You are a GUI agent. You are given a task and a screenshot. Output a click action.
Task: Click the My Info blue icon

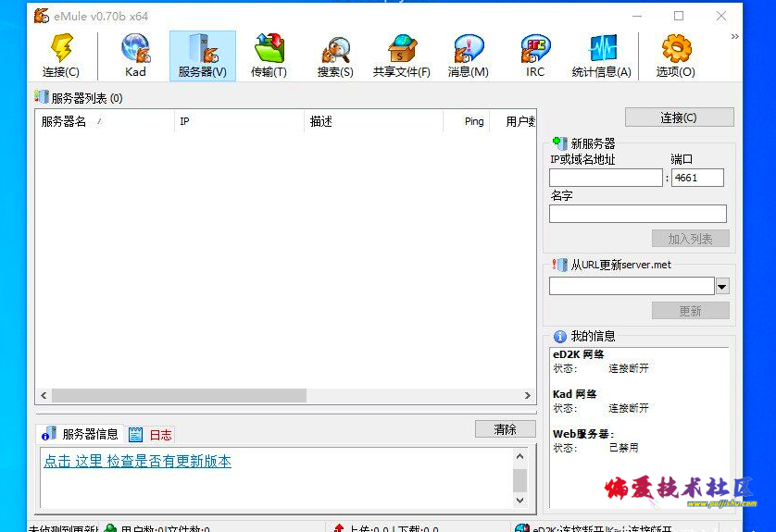pos(559,337)
